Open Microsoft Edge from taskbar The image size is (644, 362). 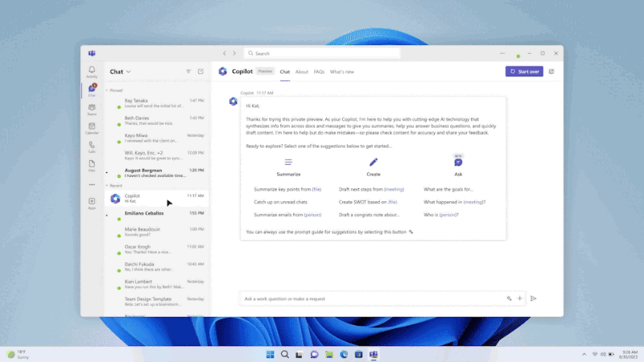pos(344,354)
